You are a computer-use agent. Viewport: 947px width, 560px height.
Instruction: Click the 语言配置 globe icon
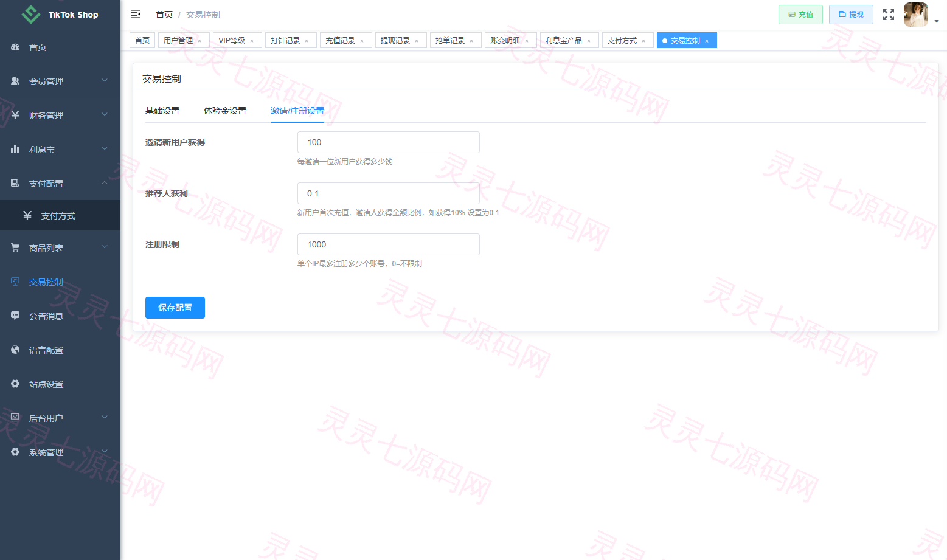(x=15, y=350)
